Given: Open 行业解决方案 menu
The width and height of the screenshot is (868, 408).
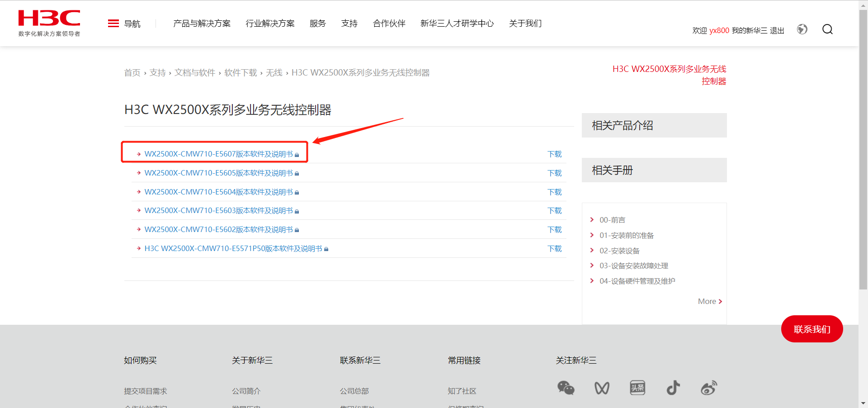Looking at the screenshot, I should (x=270, y=24).
